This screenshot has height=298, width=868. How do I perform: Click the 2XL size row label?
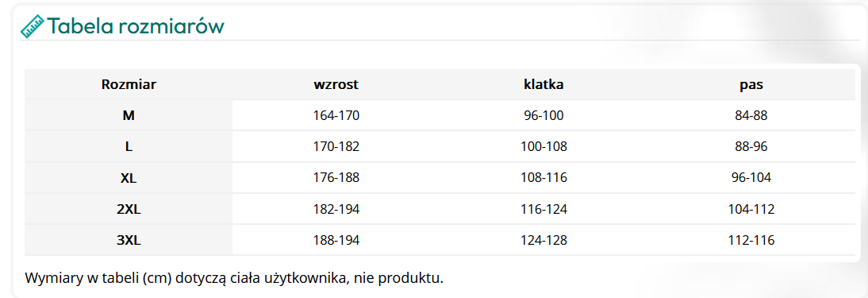pos(129,209)
